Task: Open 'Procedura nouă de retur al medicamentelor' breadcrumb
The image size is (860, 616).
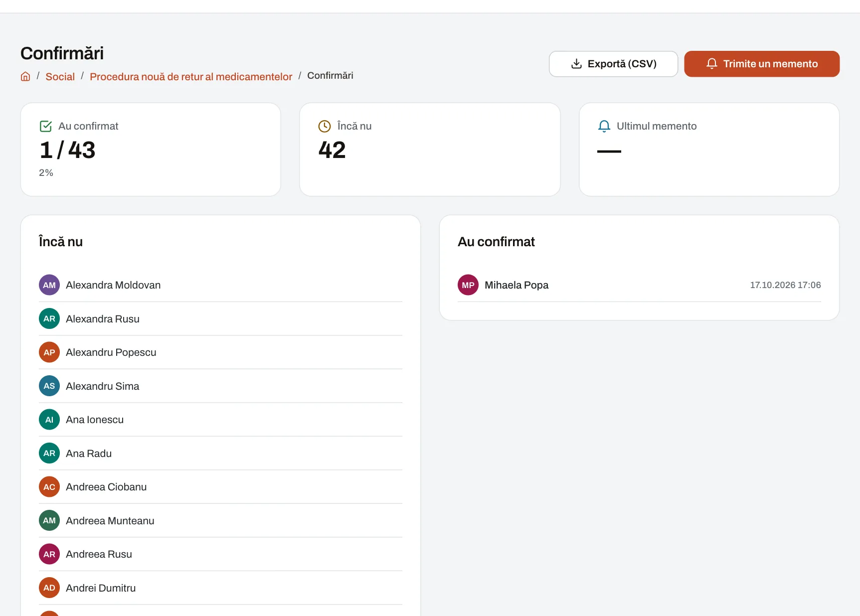Action: 191,77
